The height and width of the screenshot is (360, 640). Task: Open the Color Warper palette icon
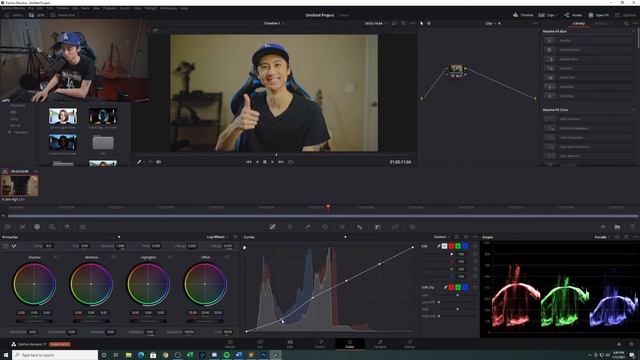tap(290, 227)
